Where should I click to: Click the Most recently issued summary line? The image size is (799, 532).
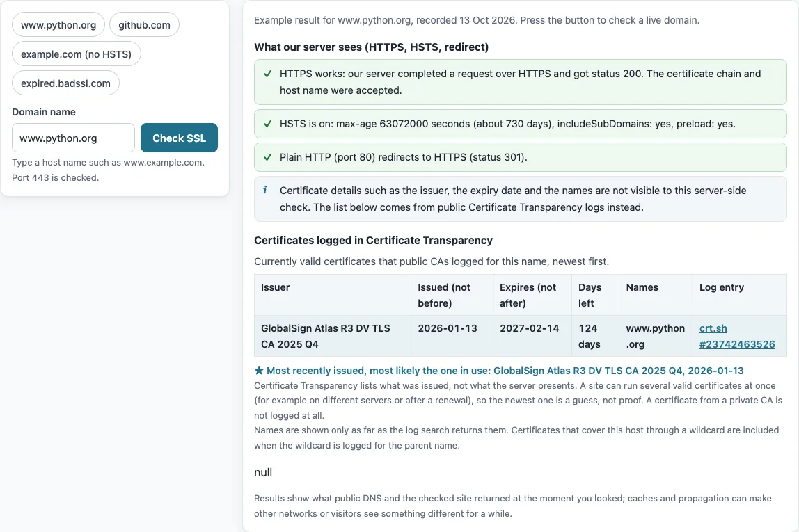point(499,371)
